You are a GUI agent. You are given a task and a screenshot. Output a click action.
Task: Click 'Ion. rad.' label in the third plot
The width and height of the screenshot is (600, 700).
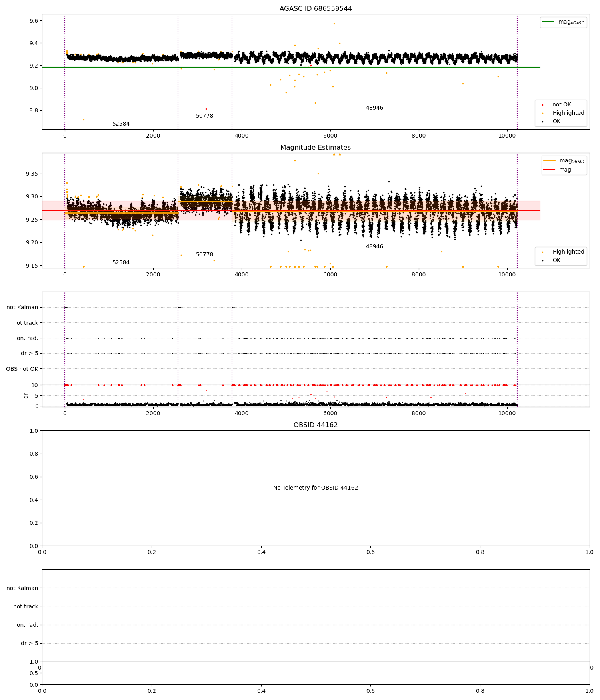point(27,338)
